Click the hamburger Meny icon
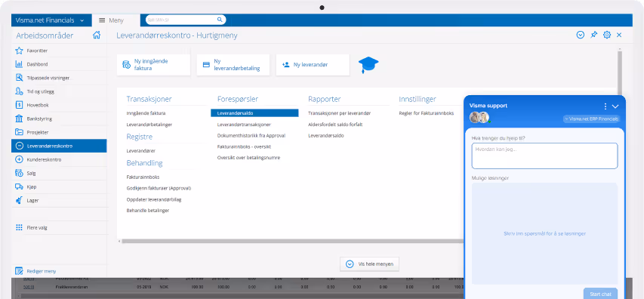Viewport: 644px width, 299px height. point(103,20)
